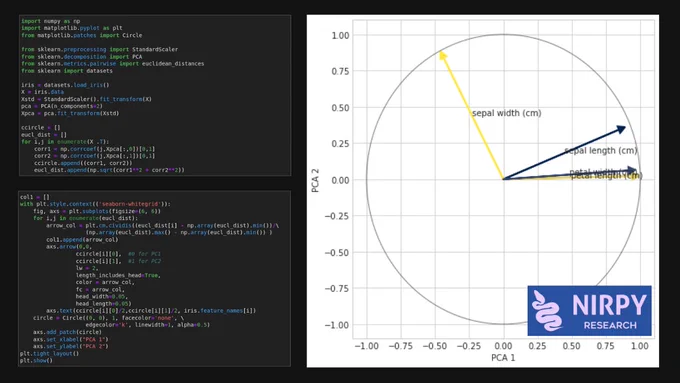Click the 'sepal width (cm)' plot label
Image resolution: width=680 pixels, height=383 pixels.
click(507, 113)
